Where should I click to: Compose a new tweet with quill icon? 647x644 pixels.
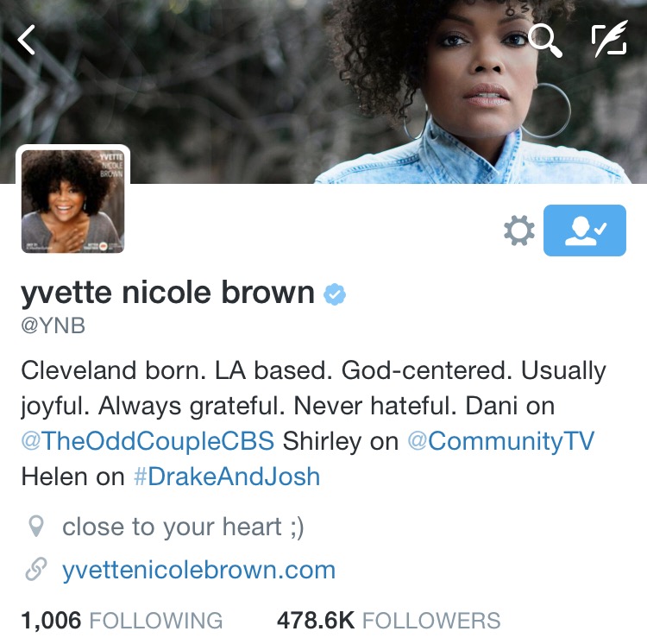tap(609, 38)
